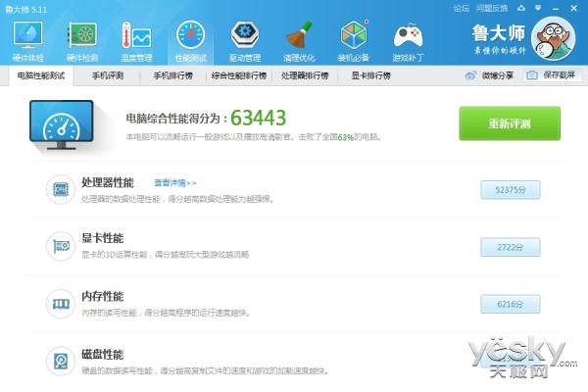Click the green 重新评测 button
This screenshot has height=392, width=588.
tap(510, 123)
